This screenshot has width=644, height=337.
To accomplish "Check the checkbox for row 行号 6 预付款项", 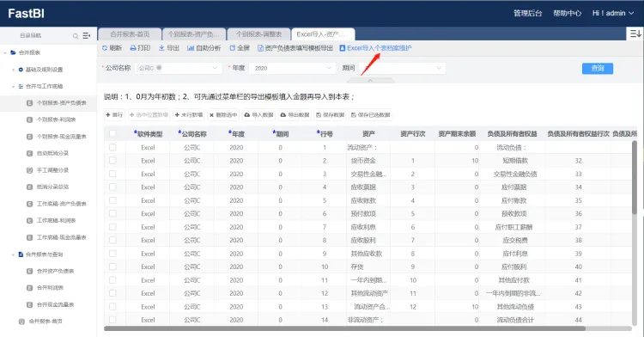I will [x=112, y=213].
